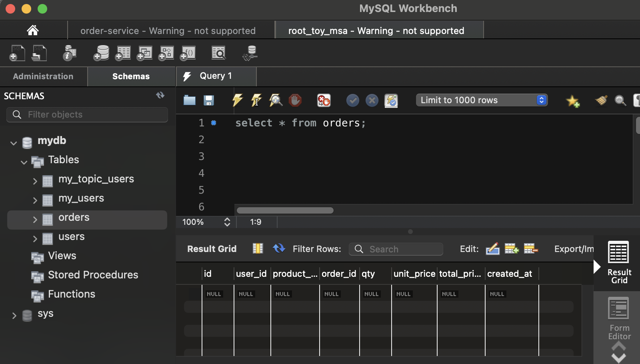Viewport: 640px width, 364px height.
Task: Search table data for text
Action: point(219,53)
